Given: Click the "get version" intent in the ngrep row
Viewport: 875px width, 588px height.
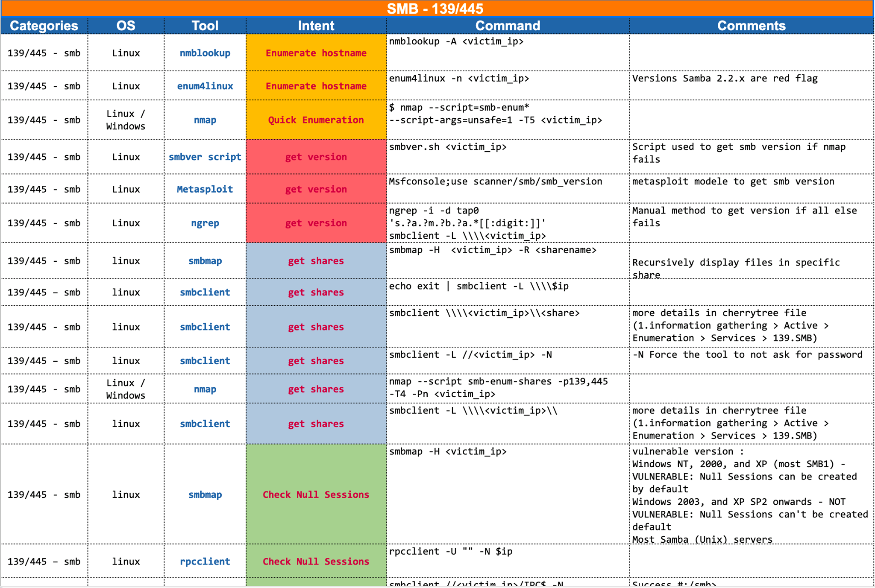Looking at the screenshot, I should pyautogui.click(x=316, y=223).
